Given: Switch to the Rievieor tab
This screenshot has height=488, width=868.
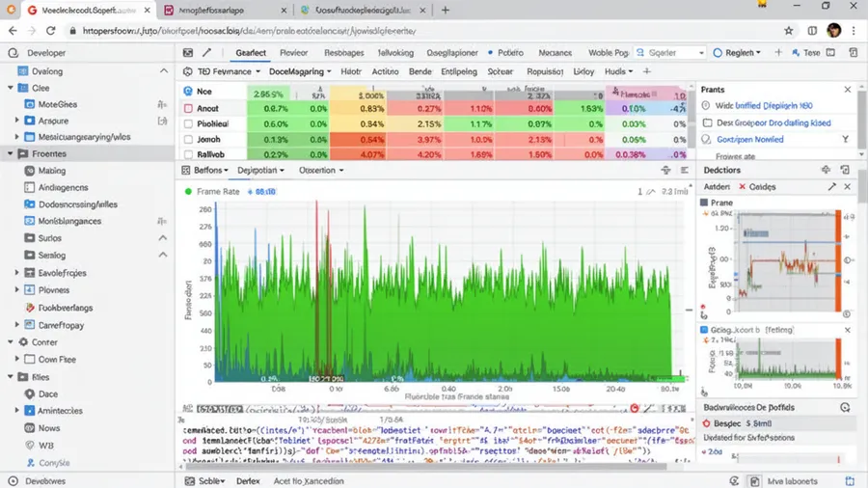Looking at the screenshot, I should coord(293,53).
